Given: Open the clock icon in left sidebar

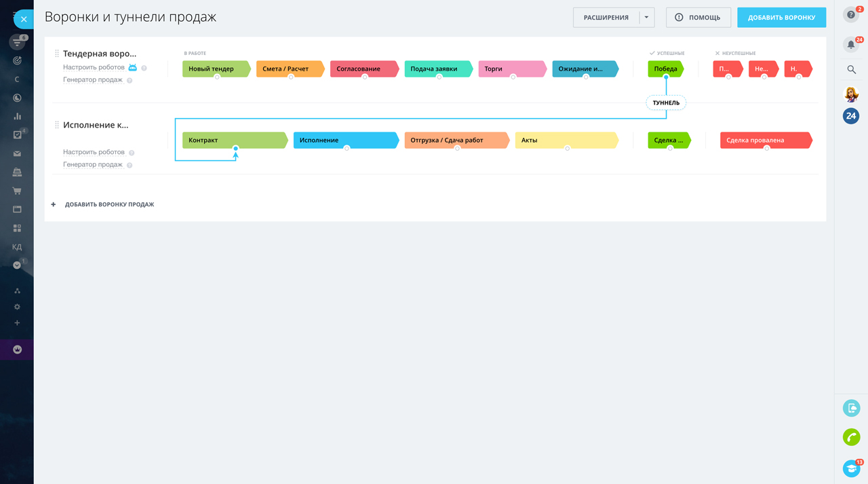Looking at the screenshot, I should click(x=17, y=98).
